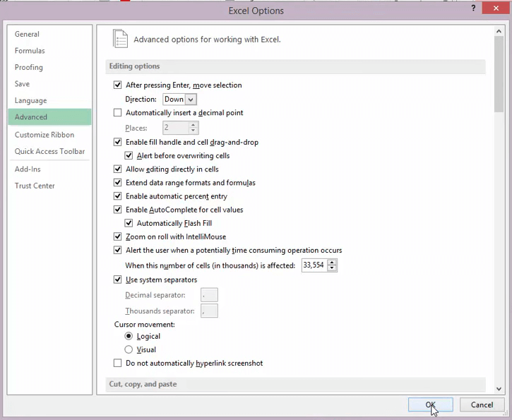The image size is (512, 420).
Task: Select Logical cursor movement
Action: pos(129,336)
